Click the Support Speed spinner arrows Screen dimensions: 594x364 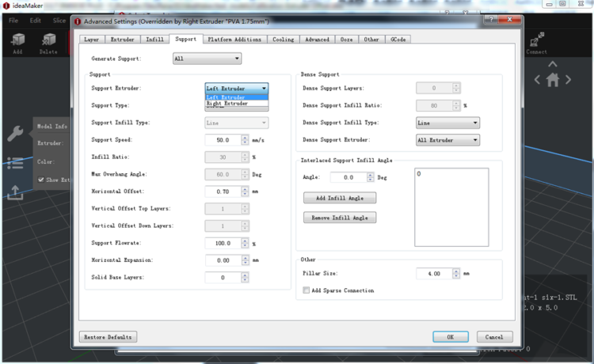tap(245, 140)
